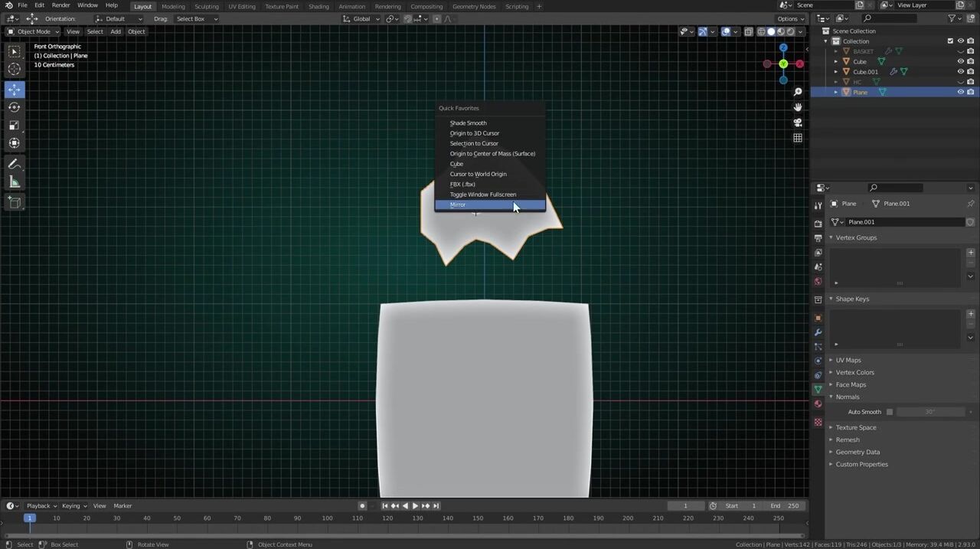Image resolution: width=980 pixels, height=549 pixels.
Task: Select the Add Cube tool
Action: pos(14,202)
